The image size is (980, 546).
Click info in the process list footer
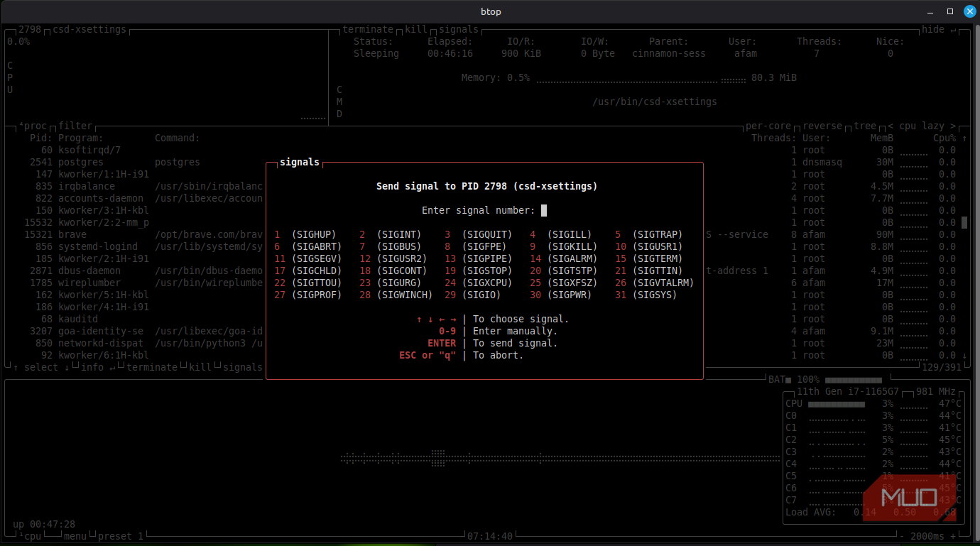(92, 367)
